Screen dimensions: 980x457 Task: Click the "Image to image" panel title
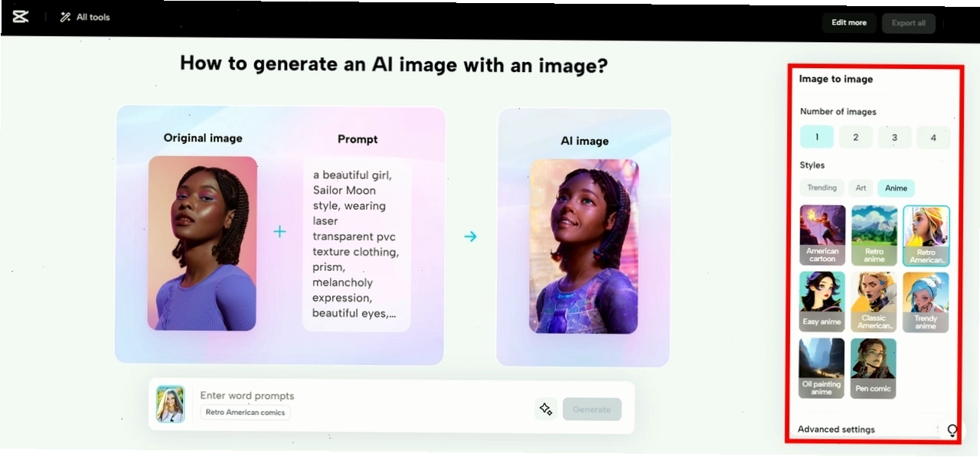point(836,79)
